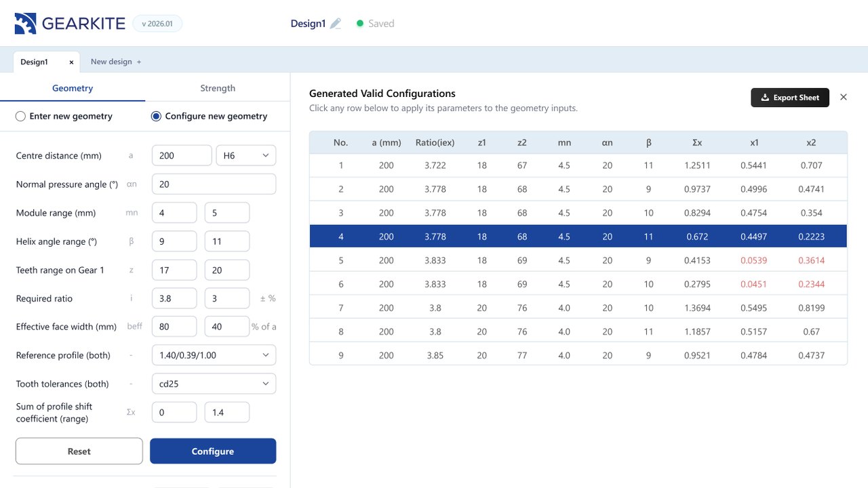Select configuration row with Σx 0.4153
The width and height of the screenshot is (868, 488).
(578, 260)
